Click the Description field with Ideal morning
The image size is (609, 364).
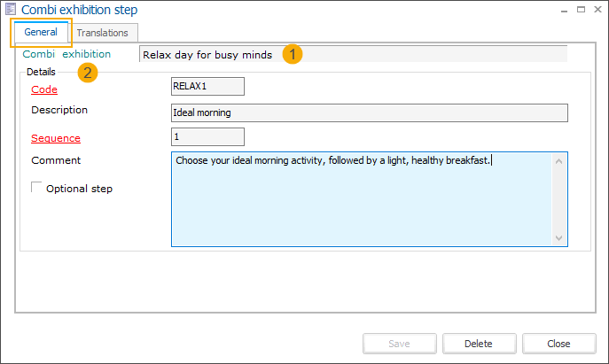point(368,112)
